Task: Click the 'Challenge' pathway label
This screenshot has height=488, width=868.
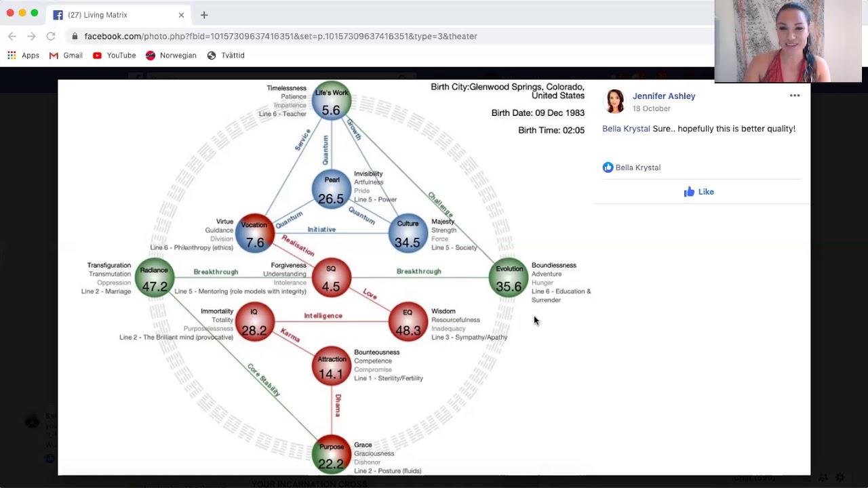Action: pos(440,204)
